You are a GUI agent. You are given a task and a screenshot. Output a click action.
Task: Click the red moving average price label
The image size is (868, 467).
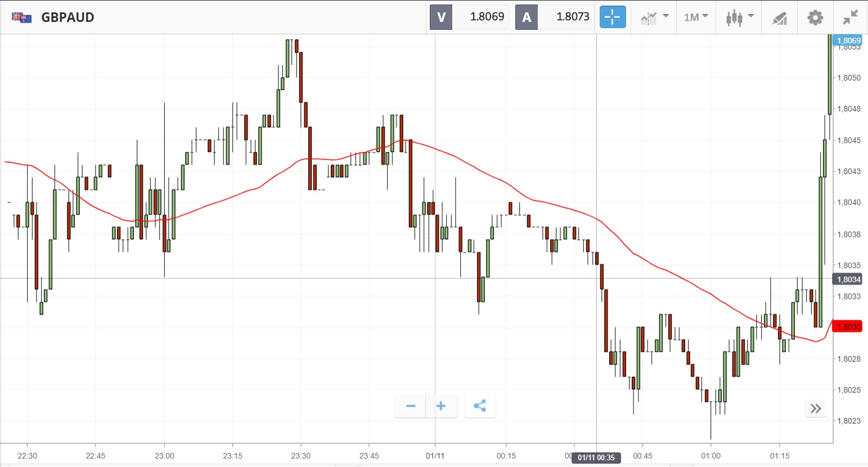pyautogui.click(x=848, y=327)
